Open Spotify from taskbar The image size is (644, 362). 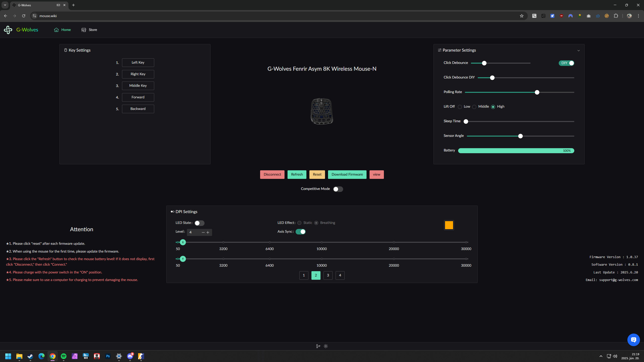pos(64,356)
